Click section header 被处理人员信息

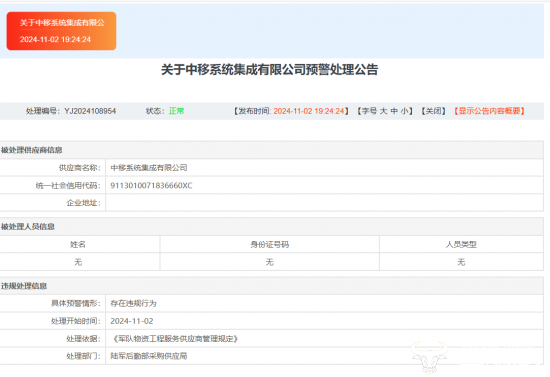[x=28, y=227]
